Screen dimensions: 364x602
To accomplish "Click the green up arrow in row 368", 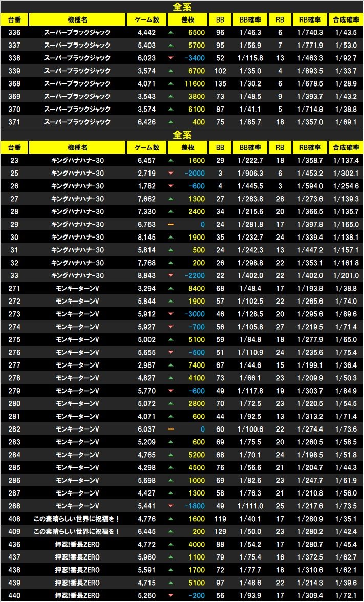I will (x=171, y=84).
